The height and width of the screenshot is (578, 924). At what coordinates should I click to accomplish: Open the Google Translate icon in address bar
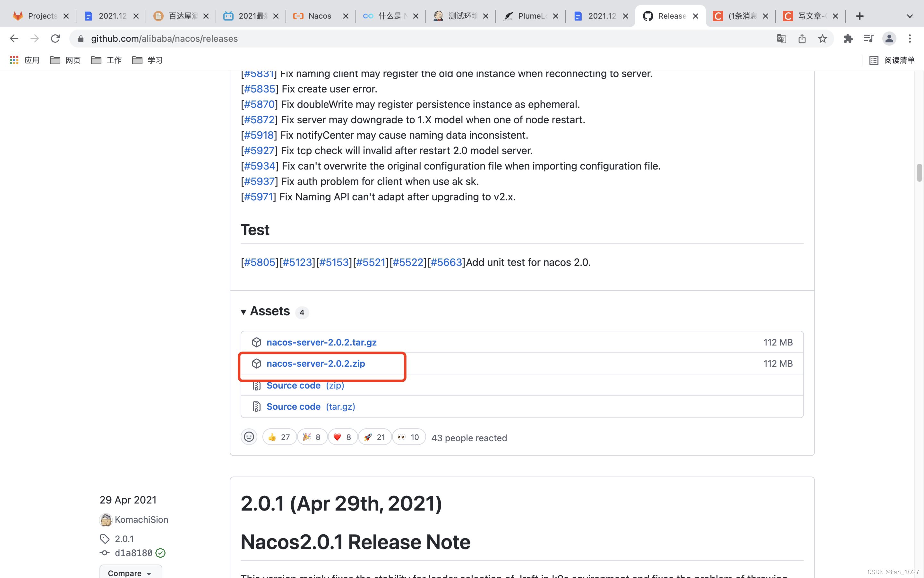[x=781, y=39]
